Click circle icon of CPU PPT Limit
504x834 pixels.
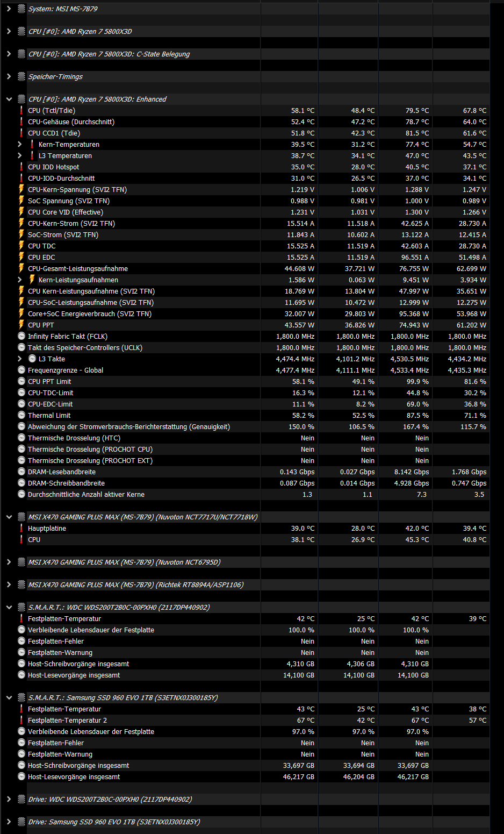[x=21, y=381]
